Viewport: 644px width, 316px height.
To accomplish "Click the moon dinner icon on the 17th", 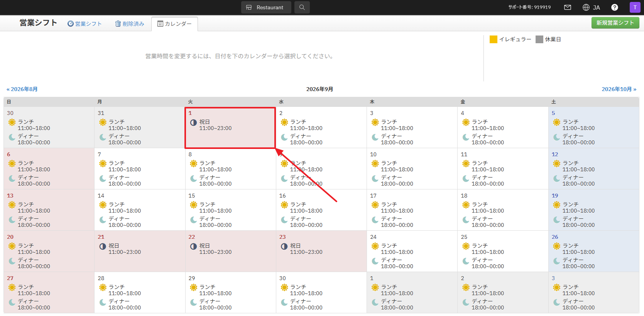I will tap(375, 220).
